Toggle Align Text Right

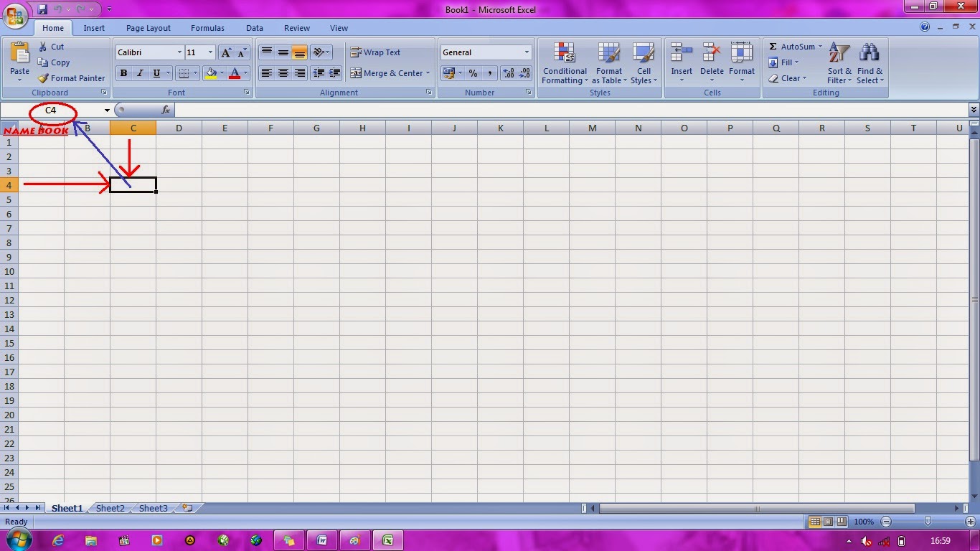click(299, 73)
